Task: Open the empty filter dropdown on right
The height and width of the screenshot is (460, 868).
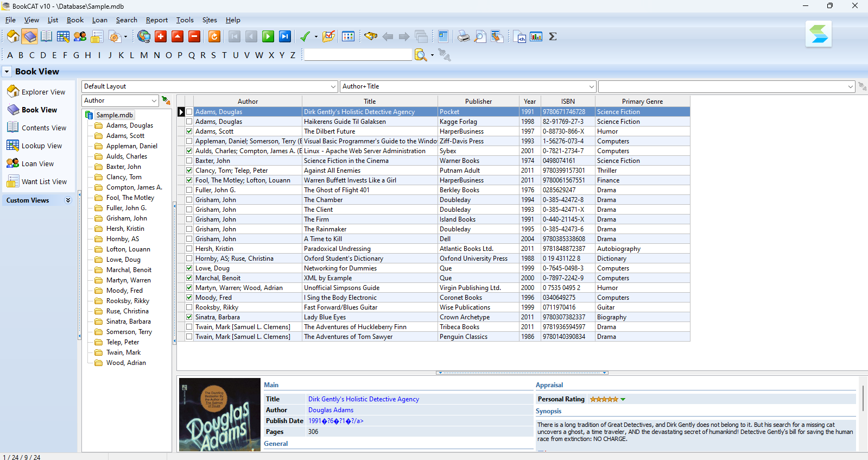Action: (x=850, y=86)
